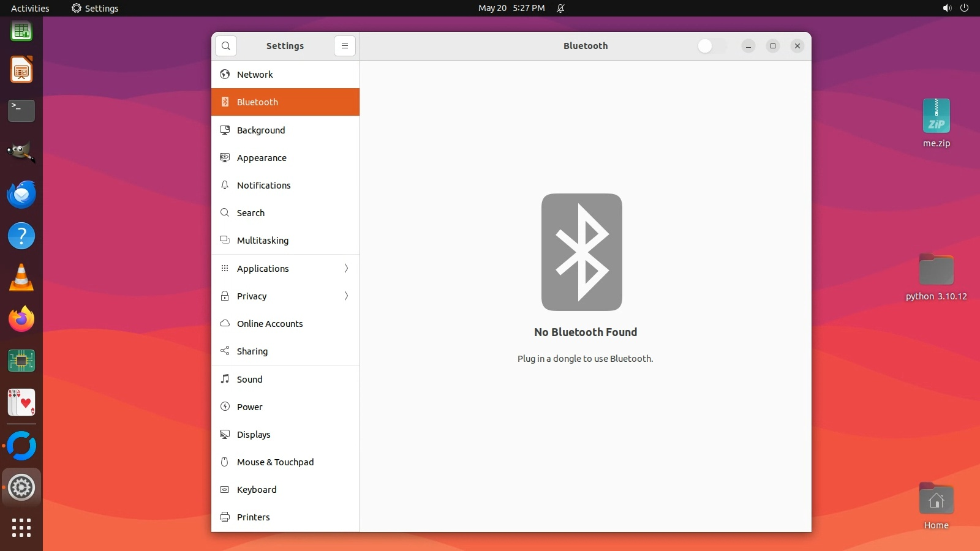Open the Settings hamburger menu
The height and width of the screenshot is (551, 980).
pos(345,46)
